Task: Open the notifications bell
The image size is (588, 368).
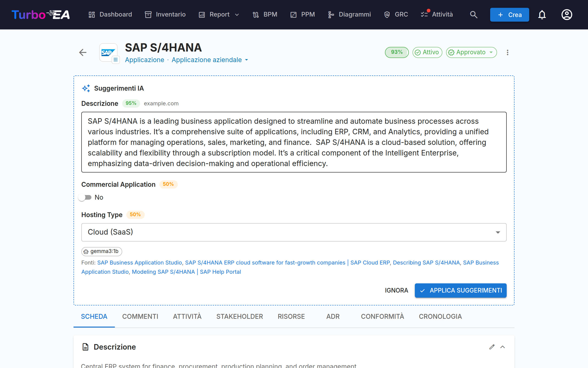Action: tap(542, 14)
